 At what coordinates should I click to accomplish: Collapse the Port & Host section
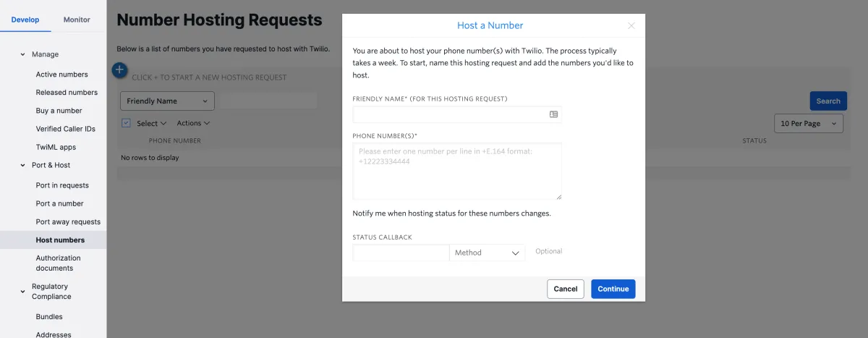pos(22,166)
